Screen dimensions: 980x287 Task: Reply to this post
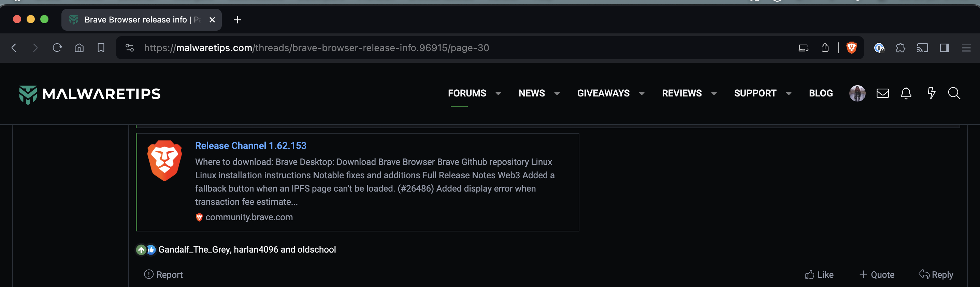pos(936,274)
